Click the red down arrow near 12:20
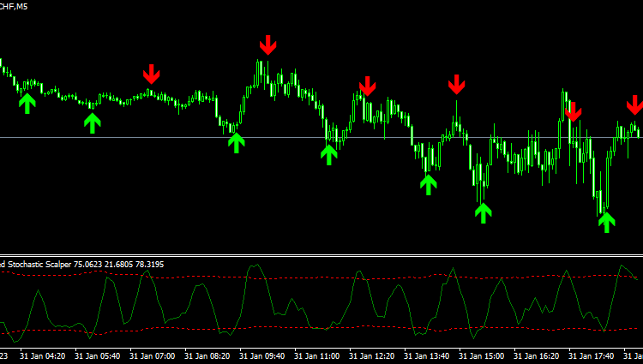 coord(368,86)
